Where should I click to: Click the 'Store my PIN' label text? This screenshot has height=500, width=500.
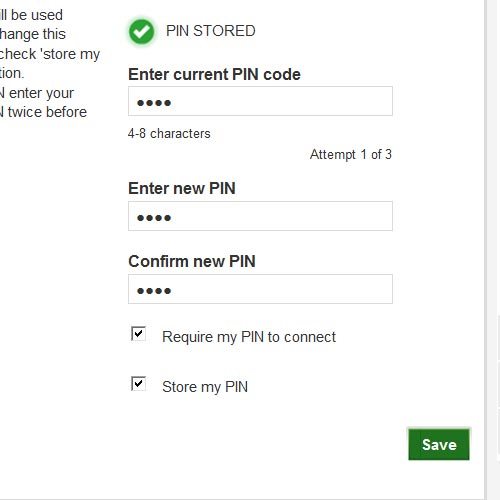point(205,387)
